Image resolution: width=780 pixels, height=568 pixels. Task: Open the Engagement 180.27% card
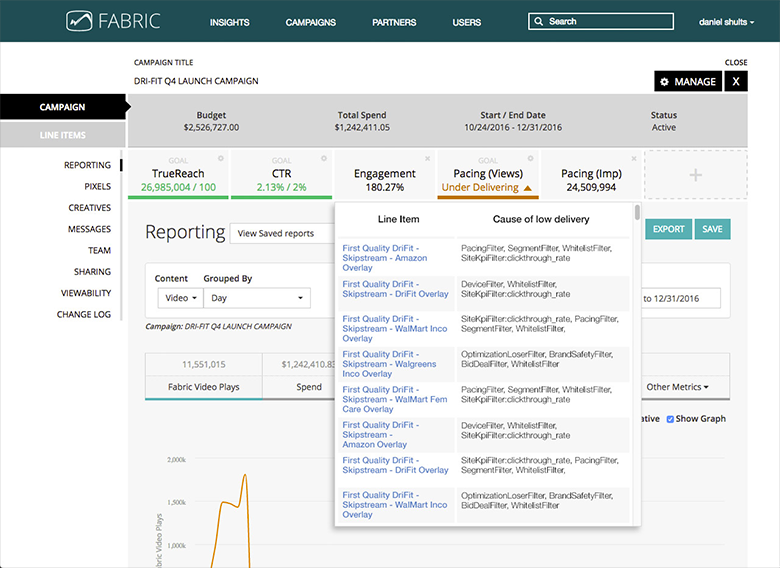385,175
